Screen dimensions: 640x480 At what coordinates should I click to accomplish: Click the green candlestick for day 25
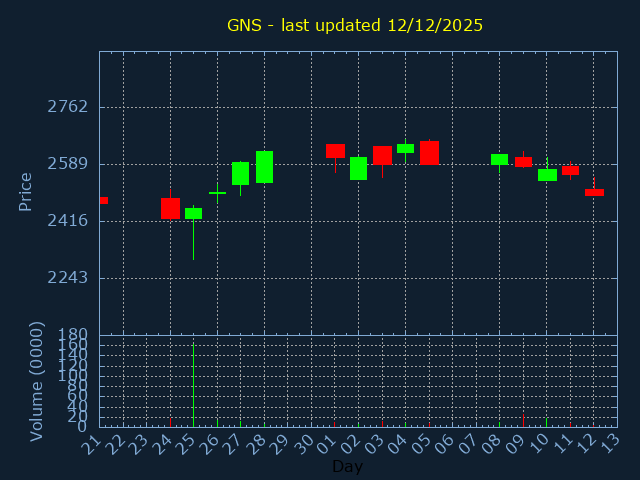tap(193, 213)
